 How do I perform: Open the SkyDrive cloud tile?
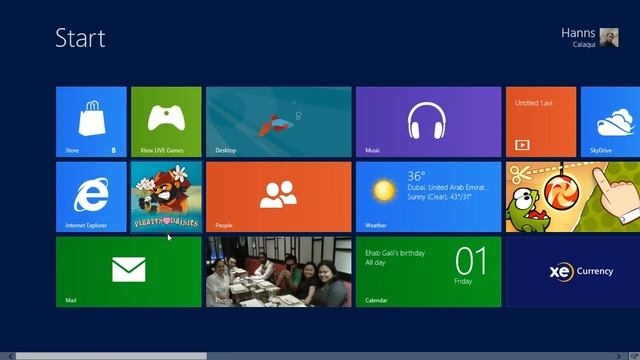click(610, 122)
